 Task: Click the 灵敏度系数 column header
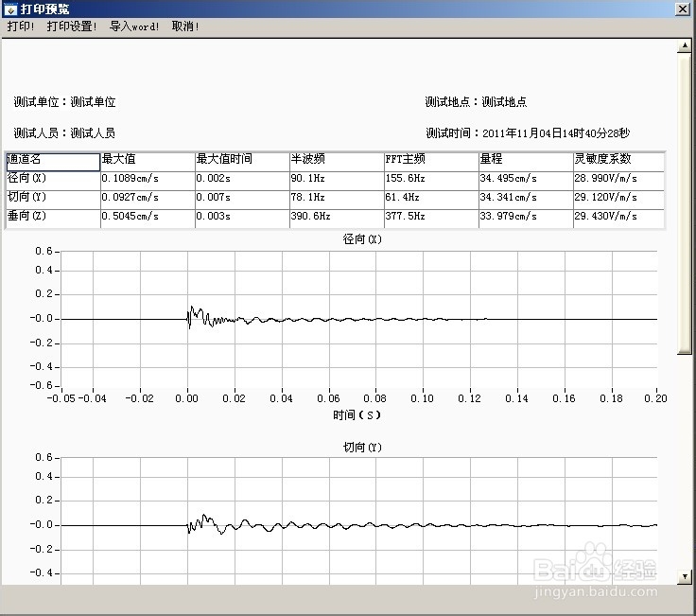[x=618, y=162]
